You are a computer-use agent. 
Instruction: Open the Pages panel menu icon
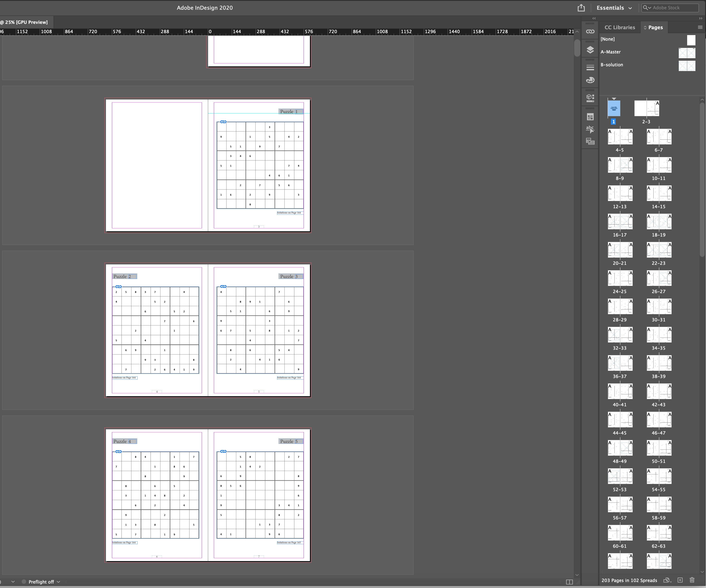pos(700,27)
